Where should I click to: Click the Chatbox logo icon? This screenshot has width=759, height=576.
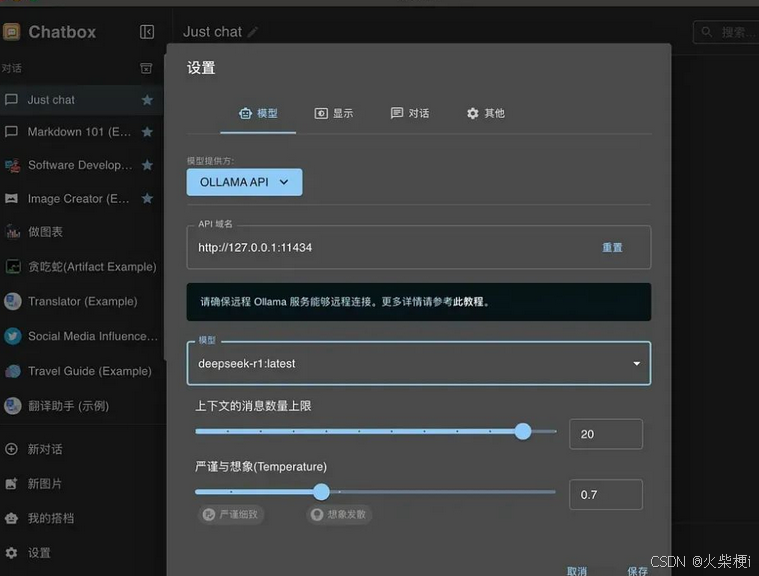tap(11, 32)
